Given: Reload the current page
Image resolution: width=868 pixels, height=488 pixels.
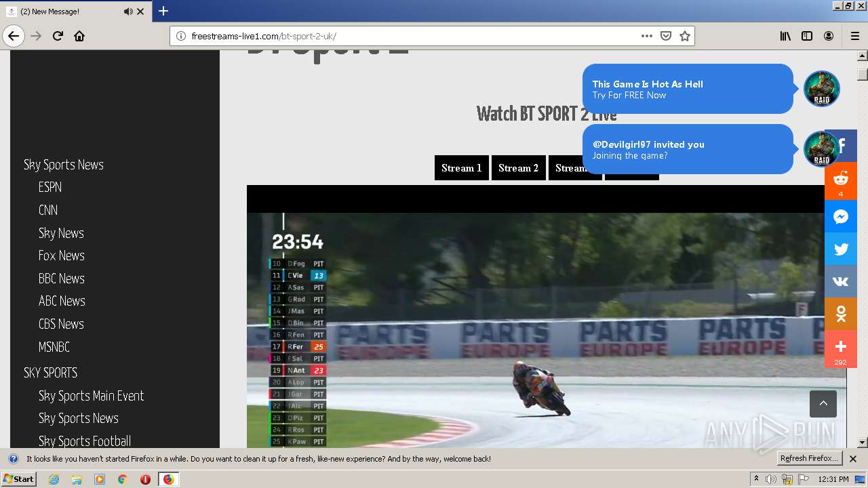Looking at the screenshot, I should pos(58,36).
